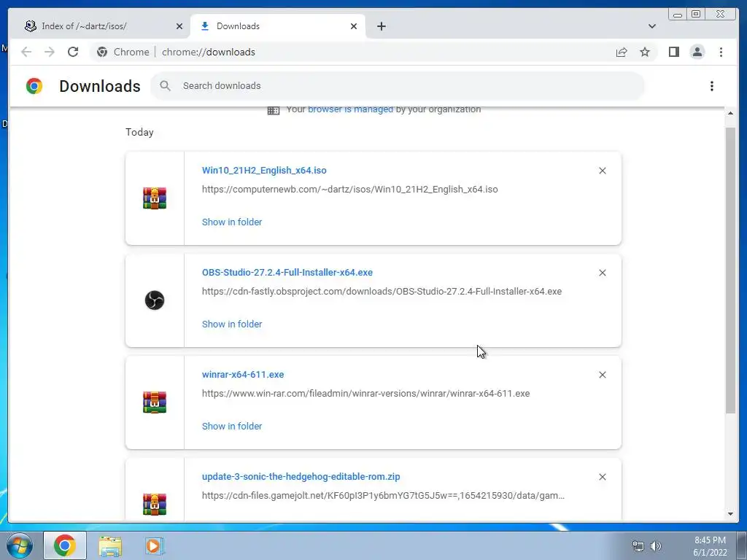This screenshot has height=560, width=747.
Task: Click the WinRAR icon for Win10_21H2_English_x64.iso
Action: (155, 198)
